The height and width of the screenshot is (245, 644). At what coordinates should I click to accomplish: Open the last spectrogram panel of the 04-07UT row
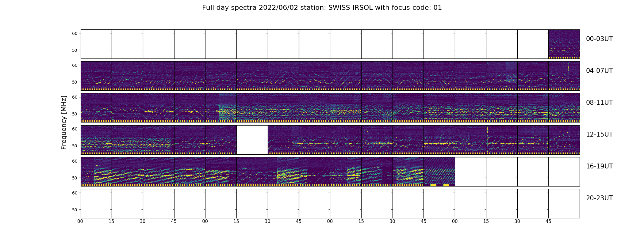click(564, 76)
